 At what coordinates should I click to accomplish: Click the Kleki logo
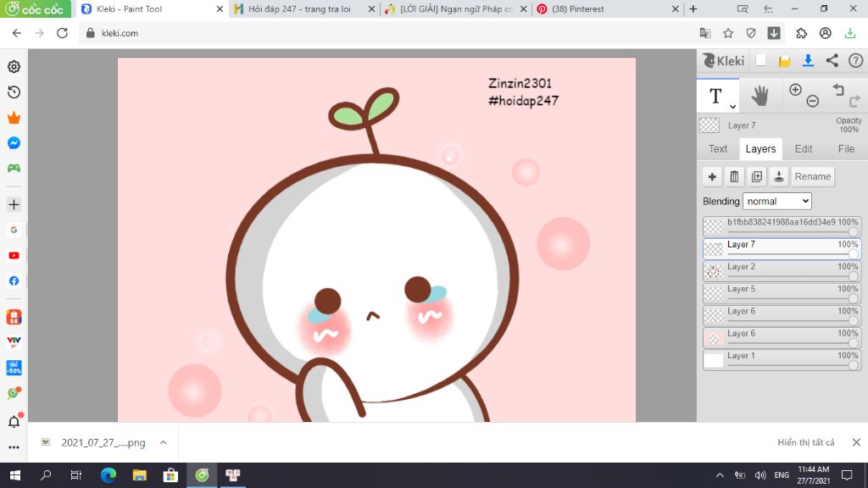(723, 60)
